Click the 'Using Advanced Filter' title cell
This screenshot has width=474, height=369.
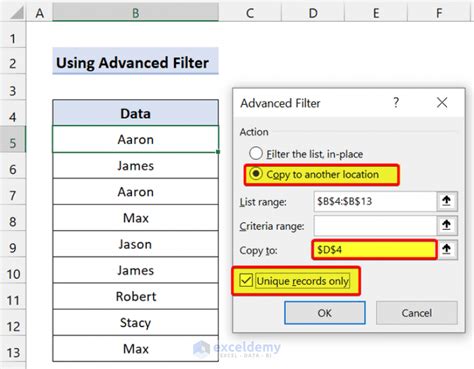[x=135, y=61]
